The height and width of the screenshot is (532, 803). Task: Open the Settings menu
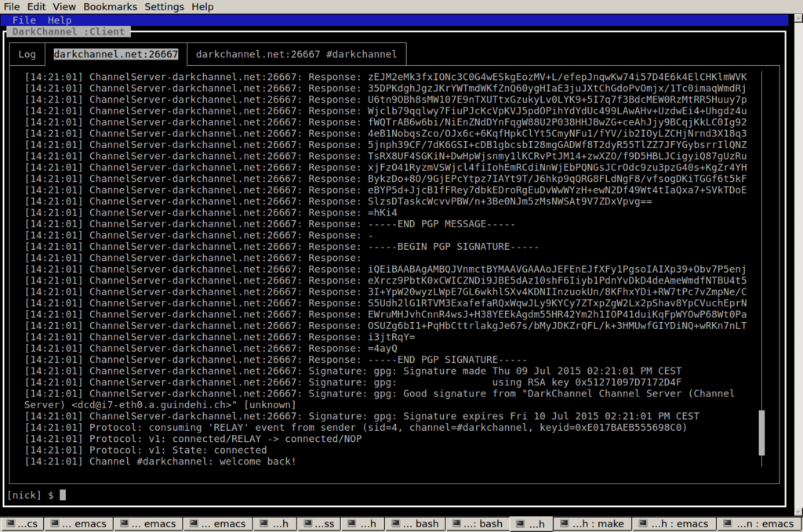164,7
